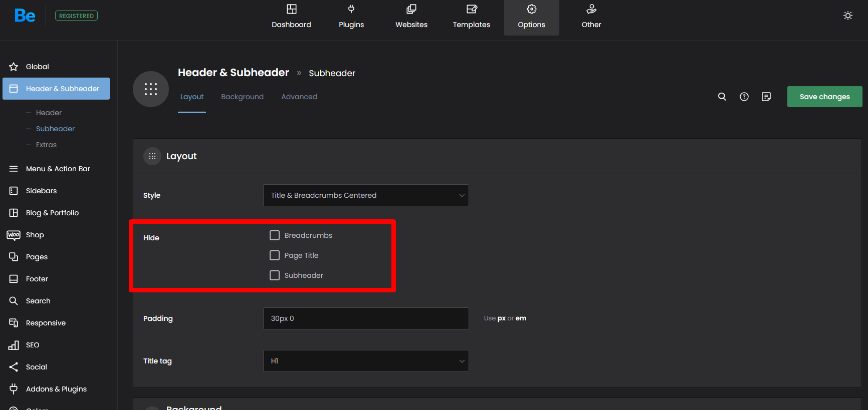Click the notes icon next to help

[766, 97]
